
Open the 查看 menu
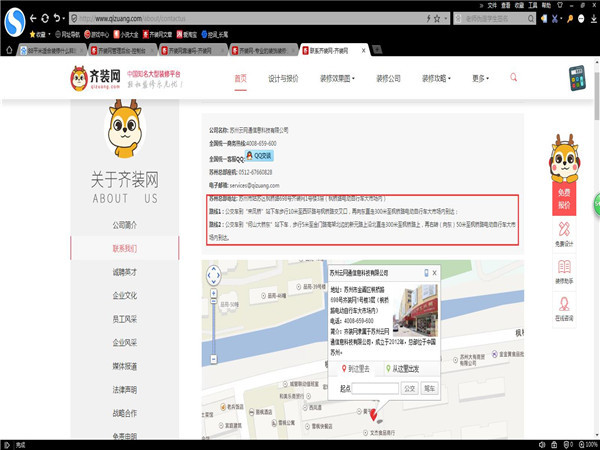506,5
